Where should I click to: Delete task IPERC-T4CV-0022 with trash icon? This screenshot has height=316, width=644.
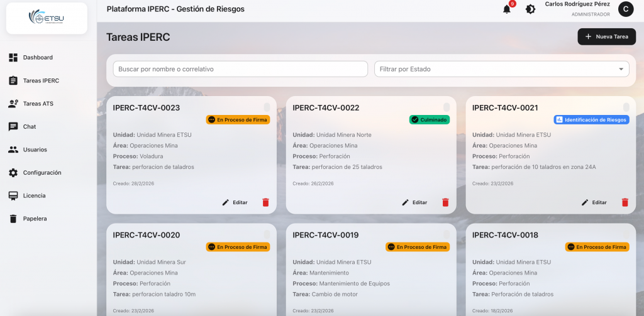pyautogui.click(x=445, y=202)
